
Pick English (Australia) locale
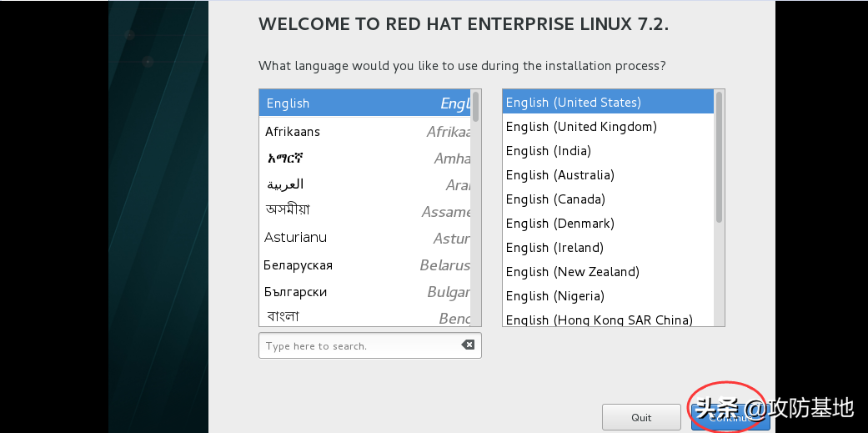click(x=559, y=175)
